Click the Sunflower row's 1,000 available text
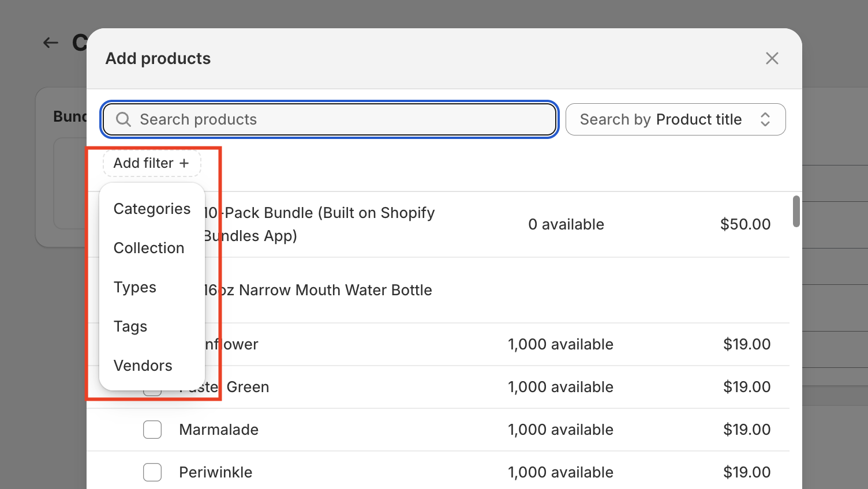The height and width of the screenshot is (489, 868). pyautogui.click(x=560, y=344)
